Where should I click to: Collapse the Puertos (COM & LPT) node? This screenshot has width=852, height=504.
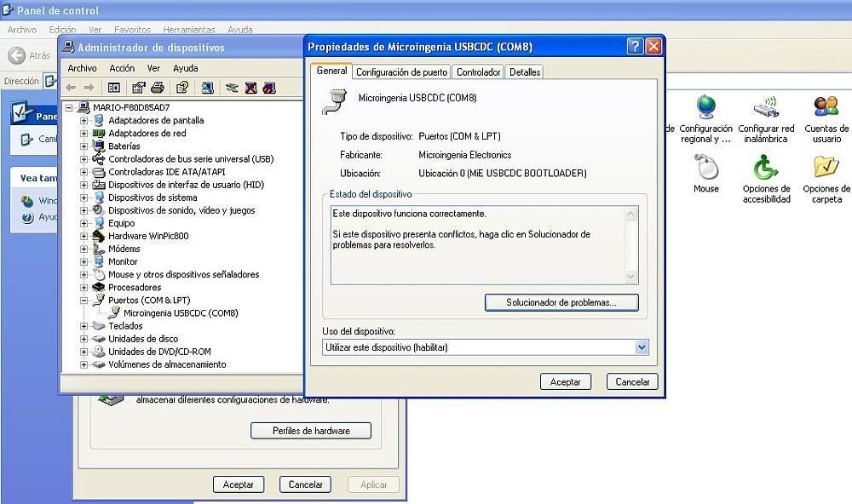(x=83, y=301)
